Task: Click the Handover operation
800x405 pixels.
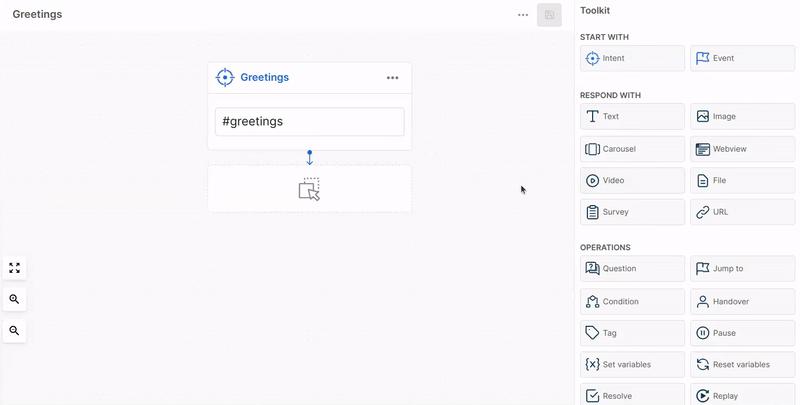Action: pyautogui.click(x=742, y=301)
